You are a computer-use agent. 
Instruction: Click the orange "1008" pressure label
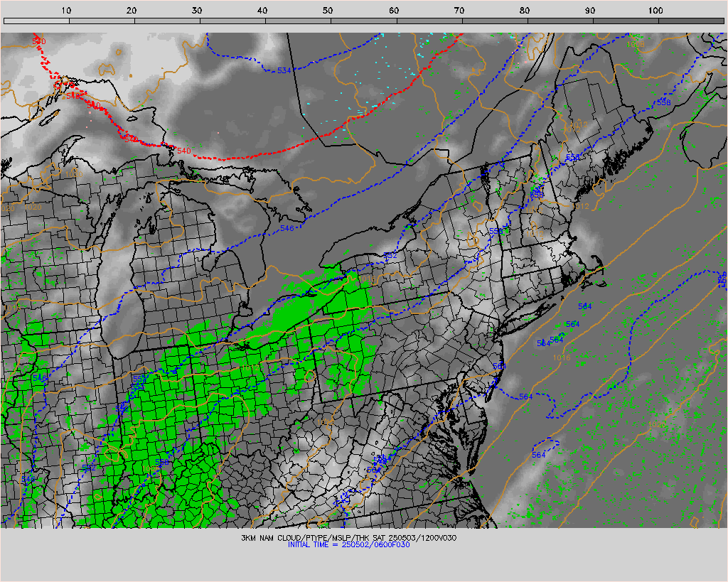[x=635, y=44]
